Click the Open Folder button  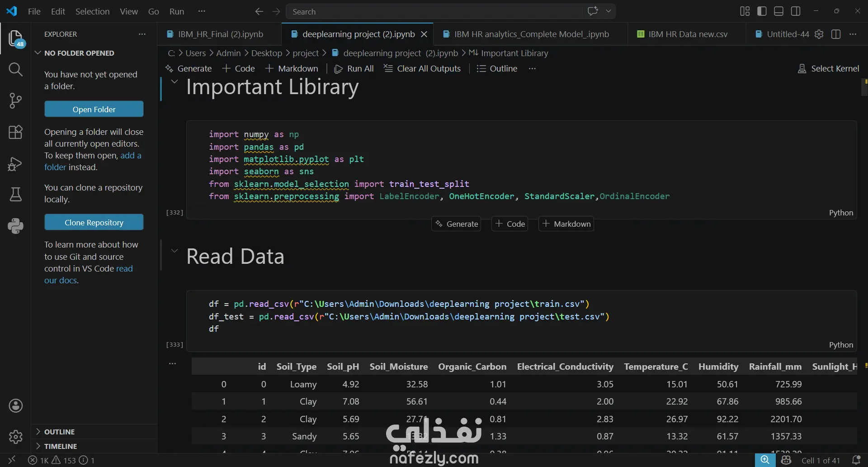[94, 109]
